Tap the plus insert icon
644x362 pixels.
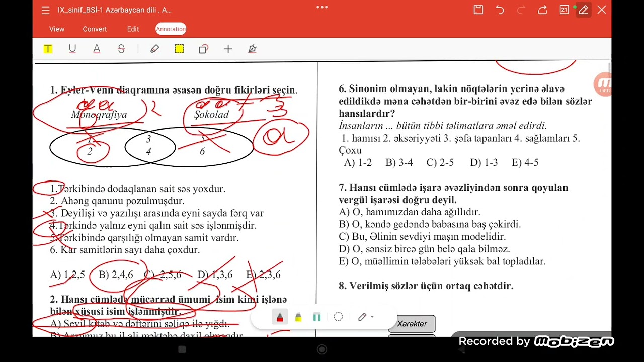(228, 49)
